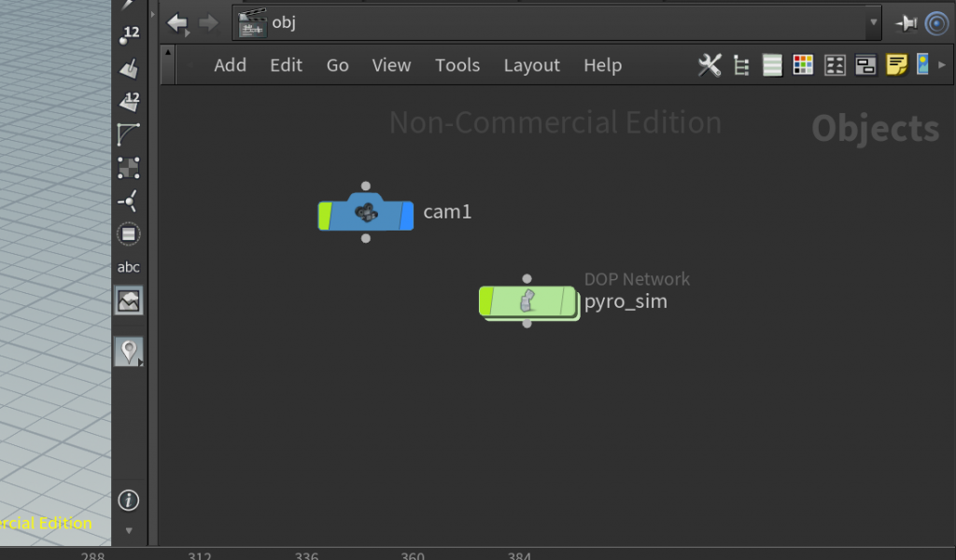Toggle the cam1 green left flag
Viewport: 956px width, 560px height.
click(x=325, y=216)
